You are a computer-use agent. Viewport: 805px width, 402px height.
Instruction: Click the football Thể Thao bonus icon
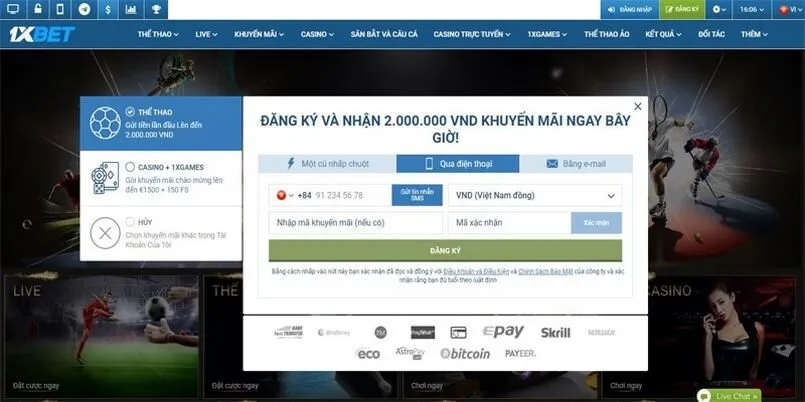(x=105, y=123)
